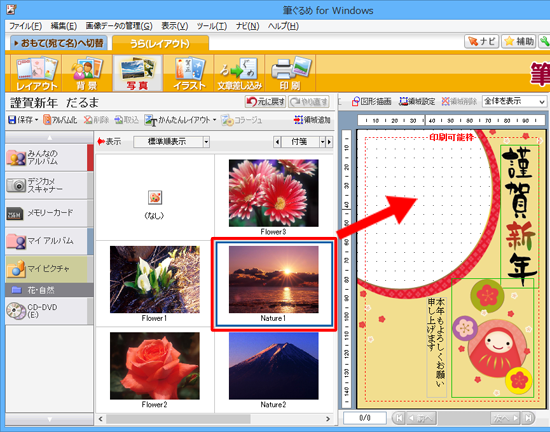Select the greeting text box on card
The width and height of the screenshot is (550, 432).
click(437, 347)
